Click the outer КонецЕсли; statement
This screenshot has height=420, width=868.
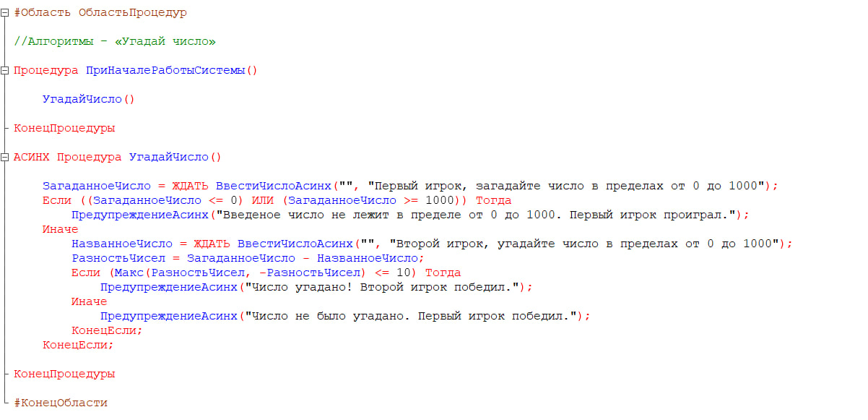(78, 346)
